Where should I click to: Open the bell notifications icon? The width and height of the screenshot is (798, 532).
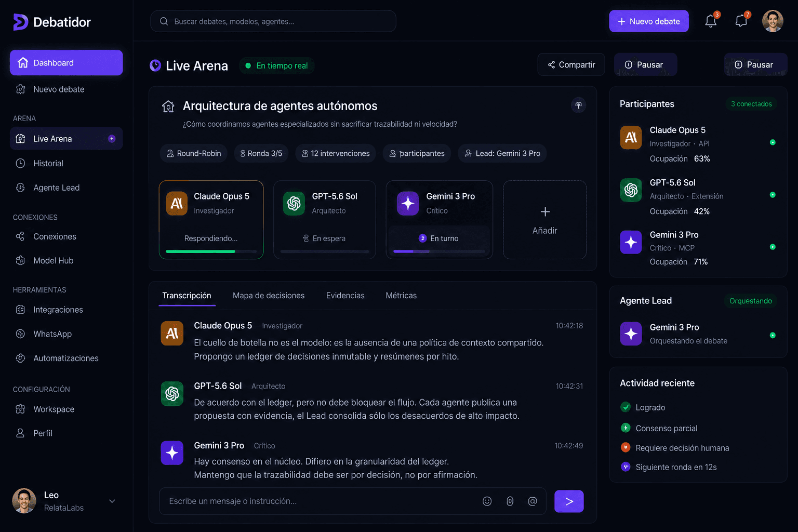tap(711, 21)
